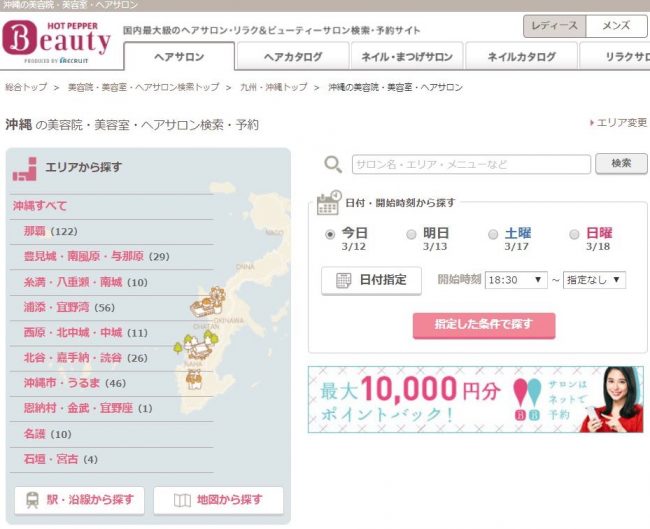Screen dimensions: 650x529
Task: Click the map book icon in 地図から探す
Action: tap(183, 500)
